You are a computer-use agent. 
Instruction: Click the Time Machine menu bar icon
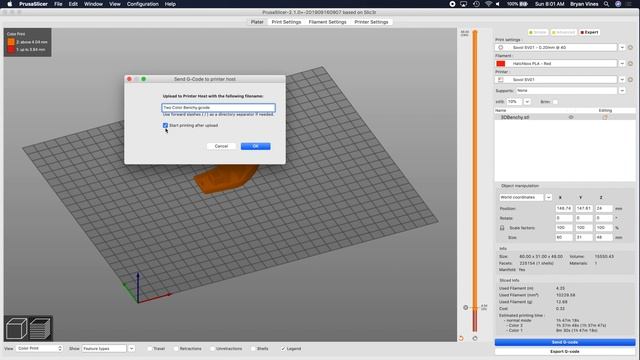point(476,4)
